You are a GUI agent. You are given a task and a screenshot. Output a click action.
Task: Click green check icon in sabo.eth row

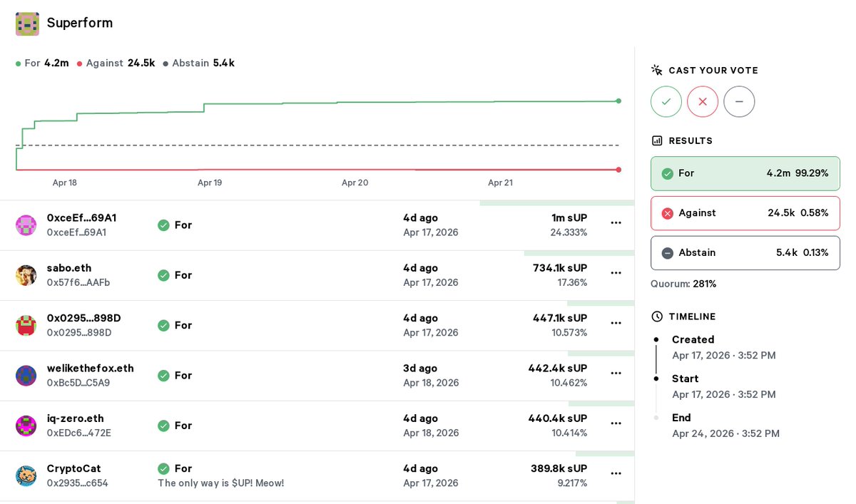click(163, 275)
